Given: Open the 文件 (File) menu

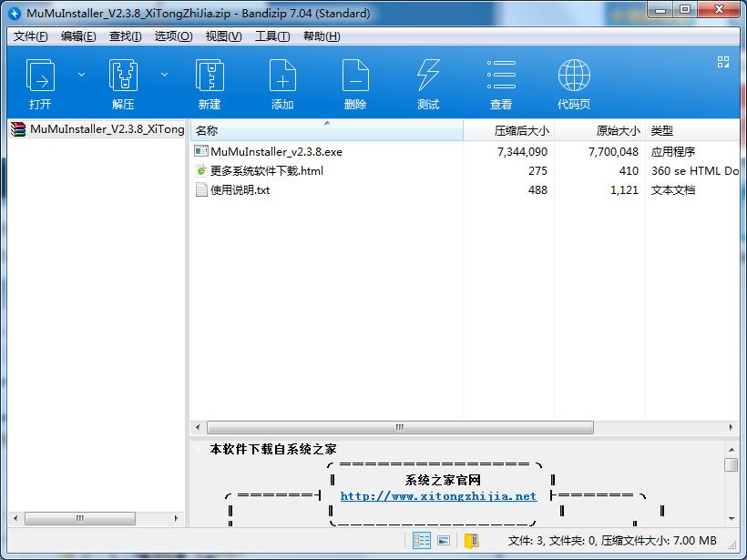Looking at the screenshot, I should [27, 36].
